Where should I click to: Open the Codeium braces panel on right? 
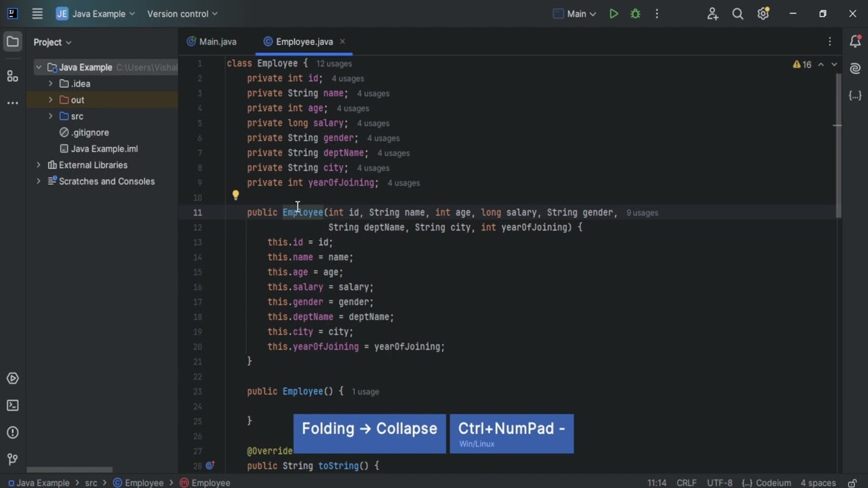855,96
